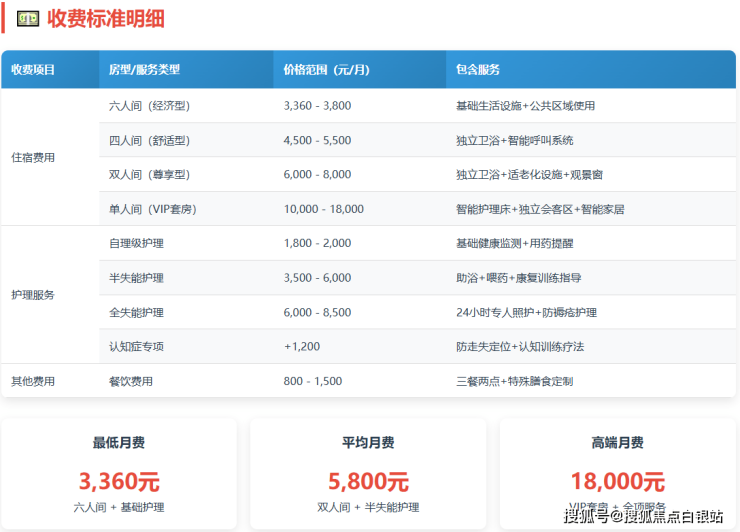Select the 收费项目 column header
Image resolution: width=740 pixels, height=532 pixels.
tap(33, 70)
